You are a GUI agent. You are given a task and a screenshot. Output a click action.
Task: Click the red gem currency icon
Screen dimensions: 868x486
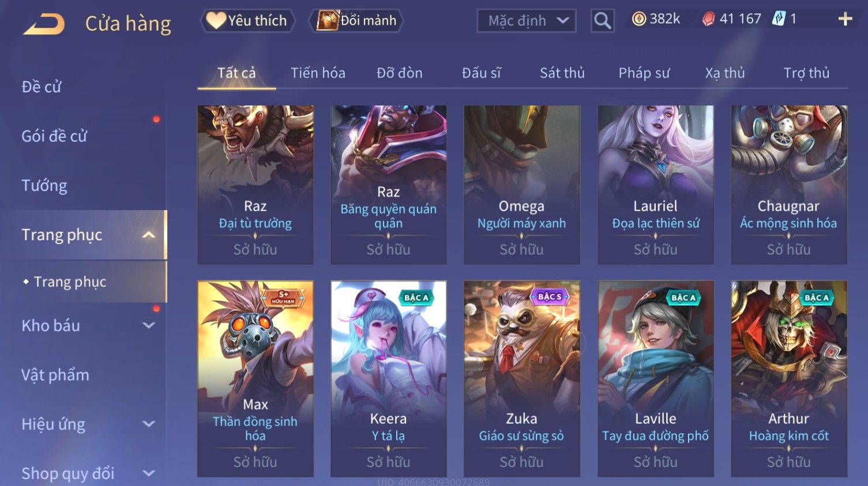point(708,19)
